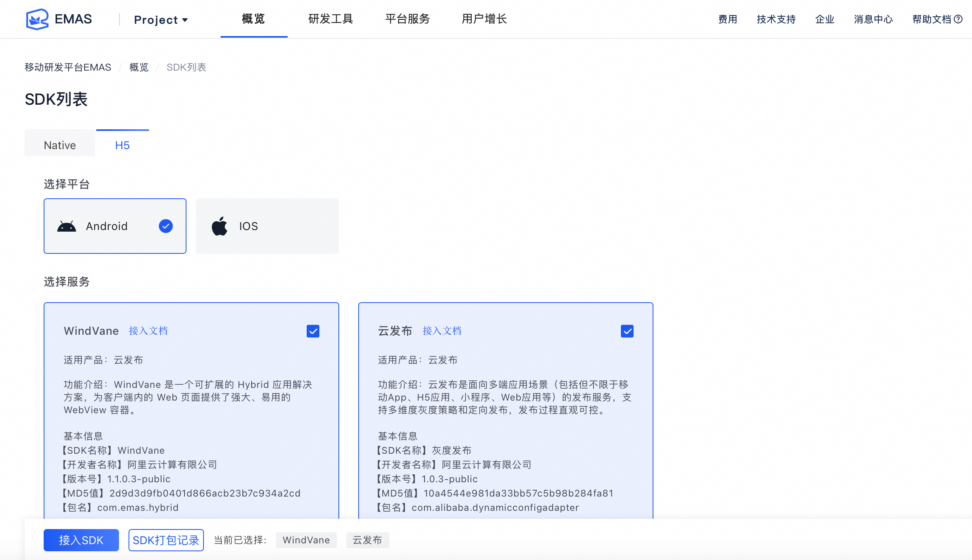Open the 企业 link
The width and height of the screenshot is (972, 560).
[x=825, y=19]
